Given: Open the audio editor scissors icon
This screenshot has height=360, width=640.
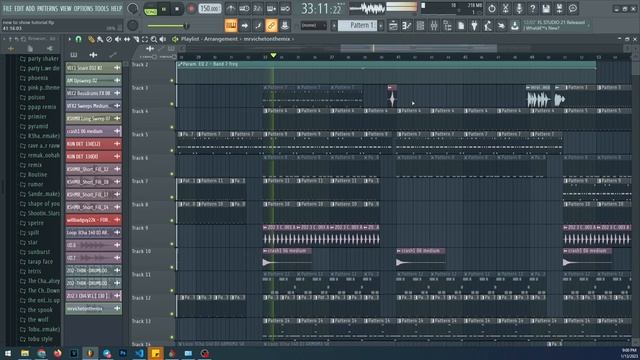Looking at the screenshot, I should [x=505, y=9].
